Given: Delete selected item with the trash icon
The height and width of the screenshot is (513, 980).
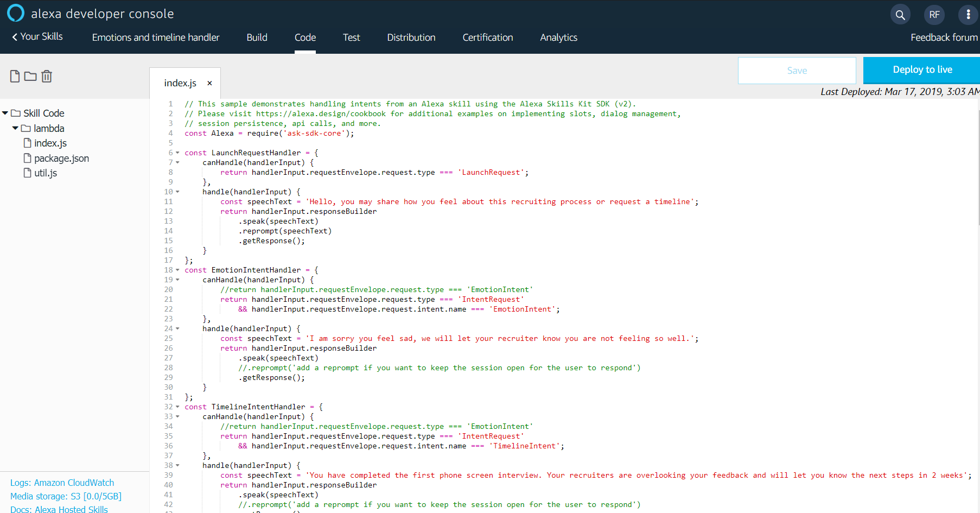Looking at the screenshot, I should [47, 77].
